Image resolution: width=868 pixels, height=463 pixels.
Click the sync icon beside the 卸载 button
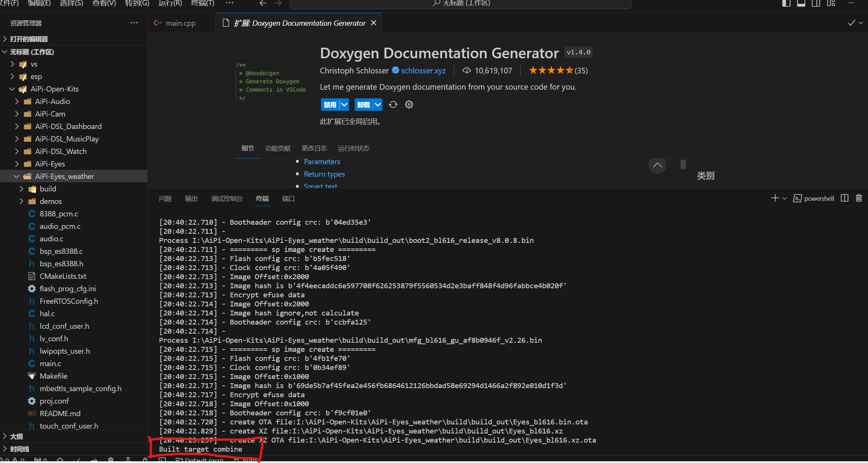point(393,104)
